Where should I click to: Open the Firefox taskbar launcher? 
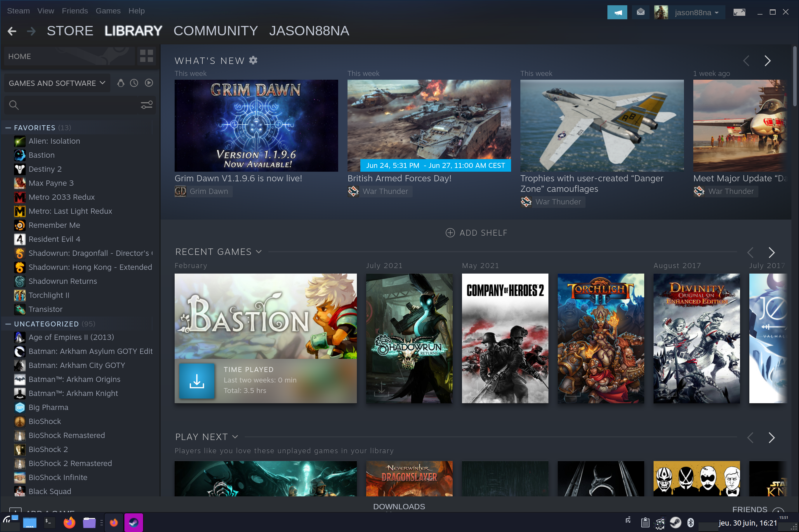[70, 522]
